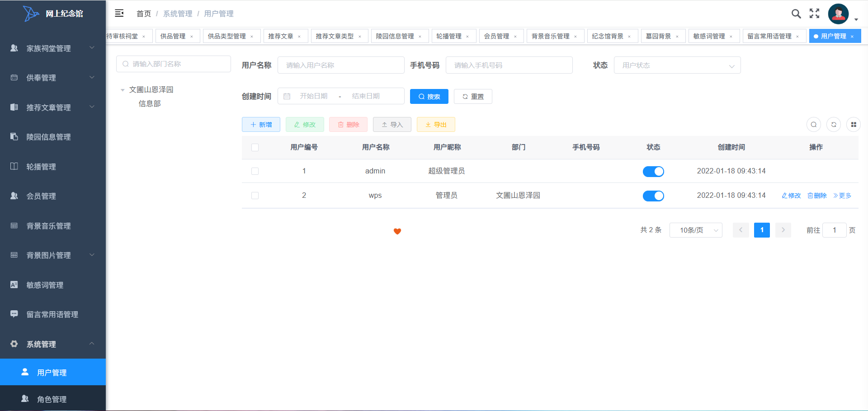Click the 新增 button
The height and width of the screenshot is (411, 868).
click(x=261, y=125)
